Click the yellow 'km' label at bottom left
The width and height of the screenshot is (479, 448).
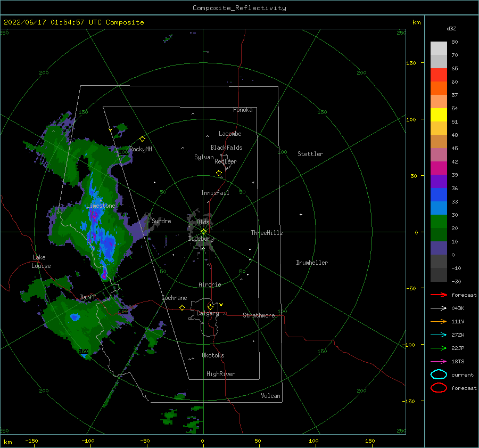[7, 442]
